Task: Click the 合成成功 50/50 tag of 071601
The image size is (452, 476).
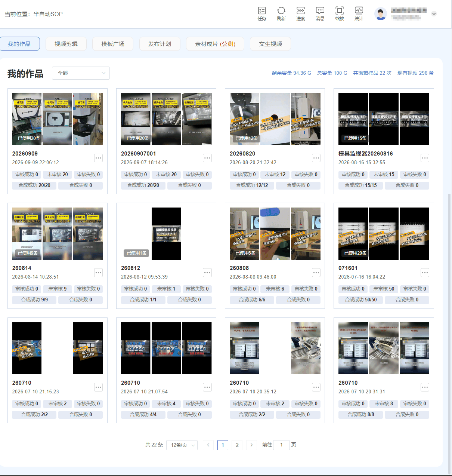Action: pos(360,300)
